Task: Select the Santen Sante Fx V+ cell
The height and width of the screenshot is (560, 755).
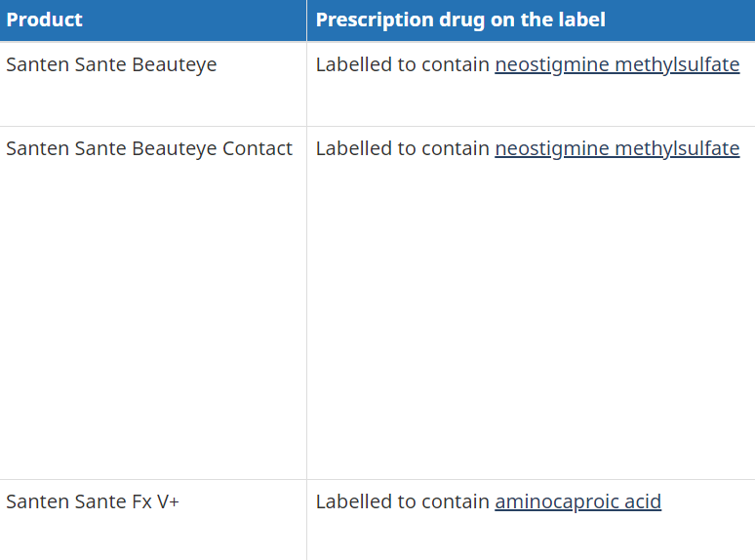Action: coord(153,520)
